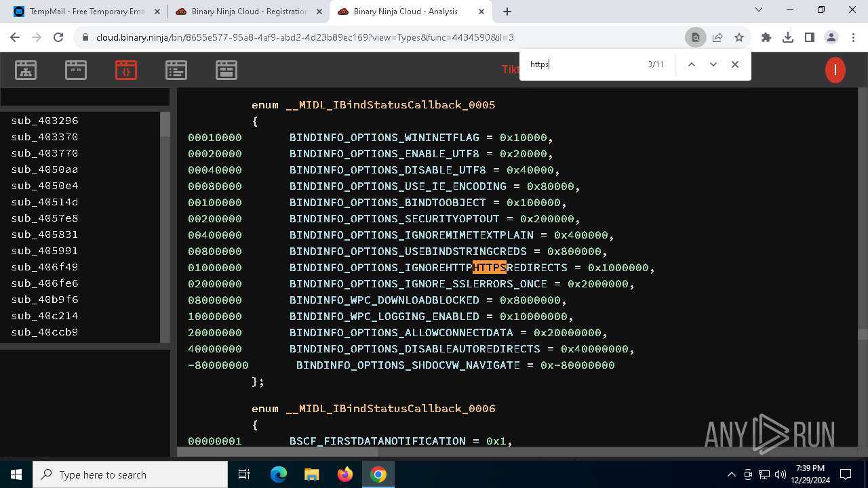This screenshot has height=488, width=868.
Task: Open Chrome downloads icon
Action: (788, 38)
